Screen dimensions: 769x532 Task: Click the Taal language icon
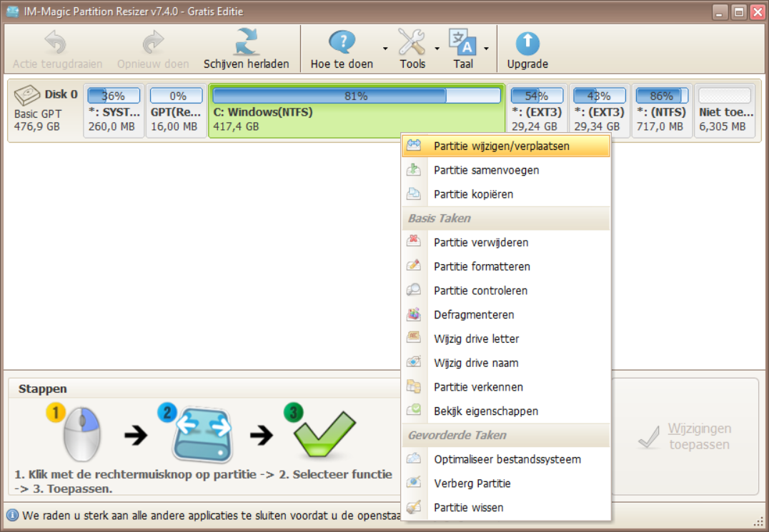click(x=462, y=43)
